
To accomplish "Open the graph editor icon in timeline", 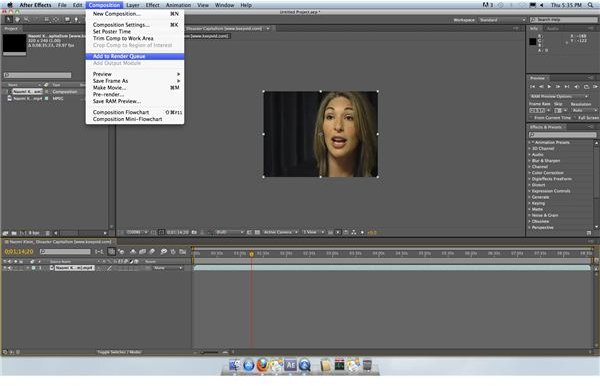I will coord(183,252).
